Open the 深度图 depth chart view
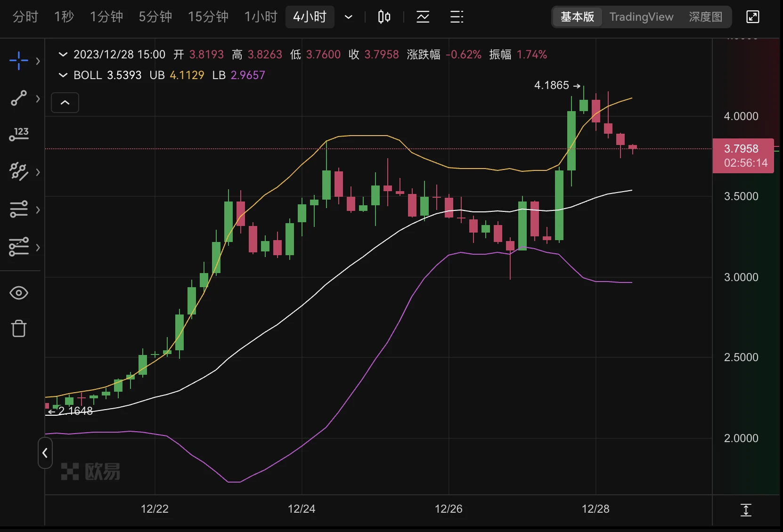Viewport: 783px width, 532px height. [x=705, y=17]
